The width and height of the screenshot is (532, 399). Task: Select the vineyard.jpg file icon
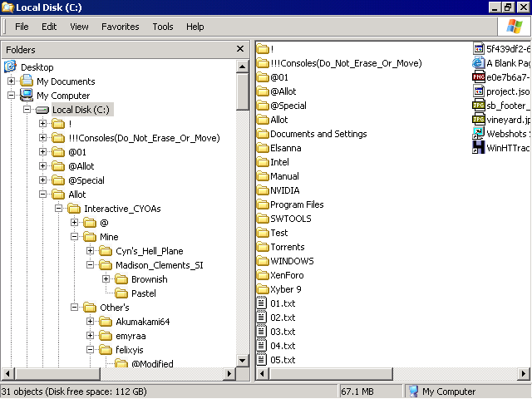coord(479,120)
